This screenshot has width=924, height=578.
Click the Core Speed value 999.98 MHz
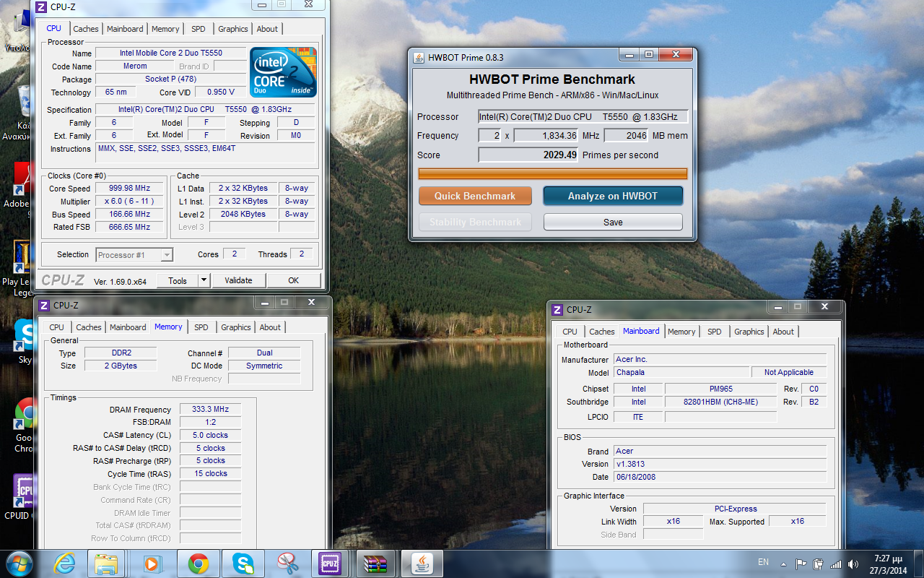tap(130, 189)
